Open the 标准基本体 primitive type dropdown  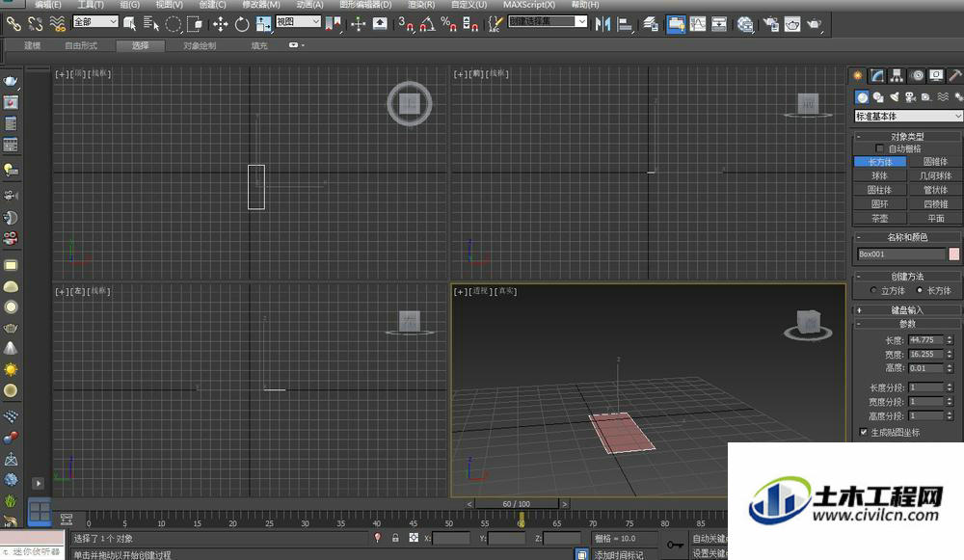point(908,117)
